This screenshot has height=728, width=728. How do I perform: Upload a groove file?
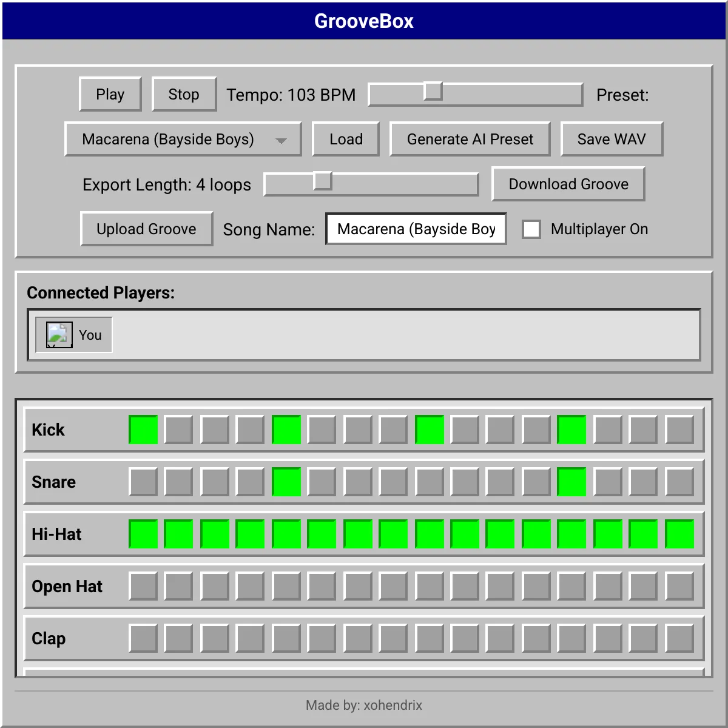(x=146, y=229)
